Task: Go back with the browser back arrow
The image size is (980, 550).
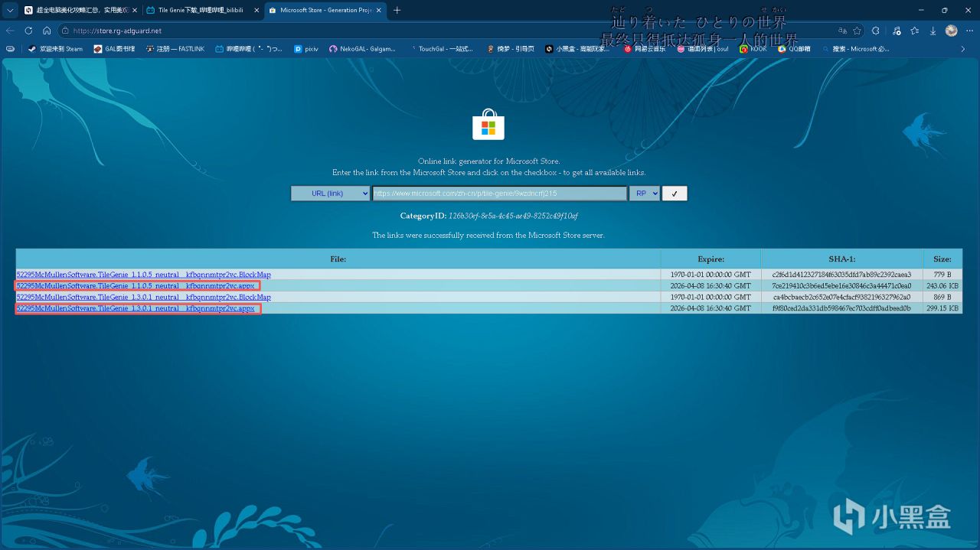Action: (x=10, y=31)
